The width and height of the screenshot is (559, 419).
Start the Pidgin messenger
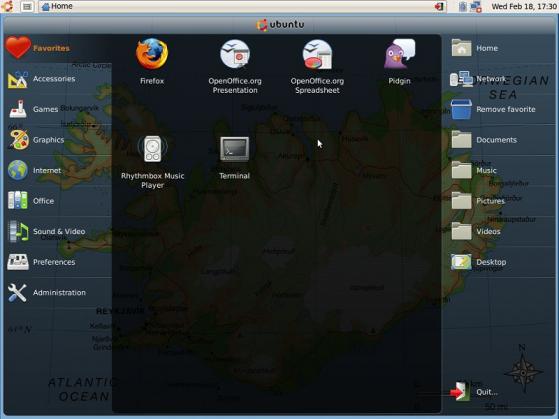tap(400, 61)
